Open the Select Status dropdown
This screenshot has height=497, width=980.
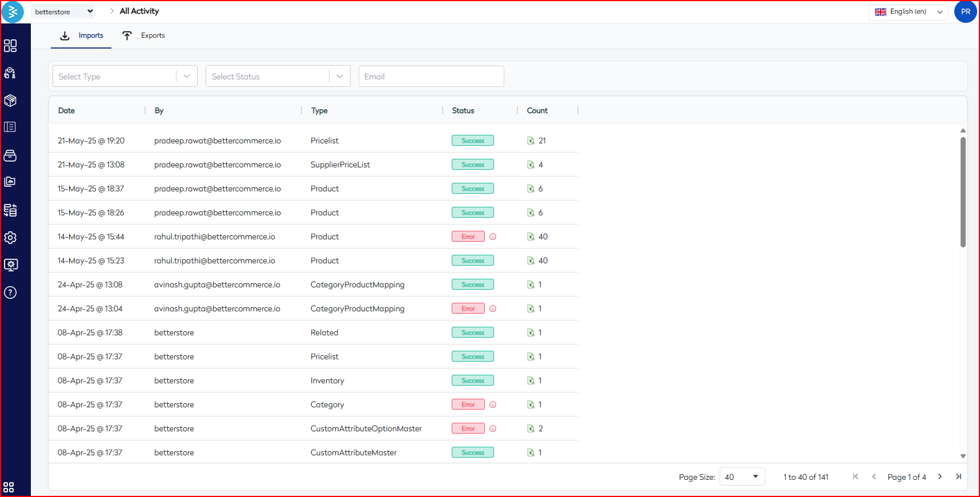pyautogui.click(x=278, y=77)
